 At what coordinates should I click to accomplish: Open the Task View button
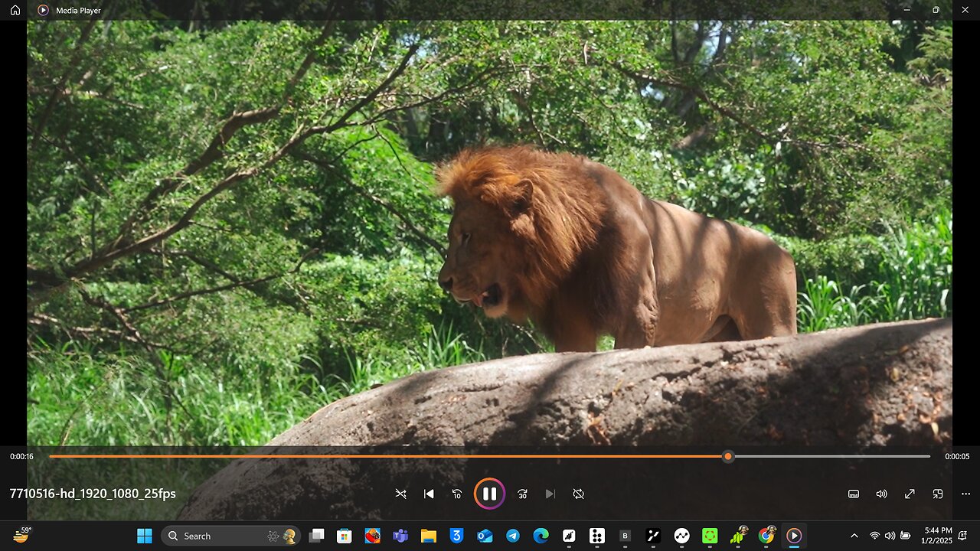pyautogui.click(x=316, y=536)
